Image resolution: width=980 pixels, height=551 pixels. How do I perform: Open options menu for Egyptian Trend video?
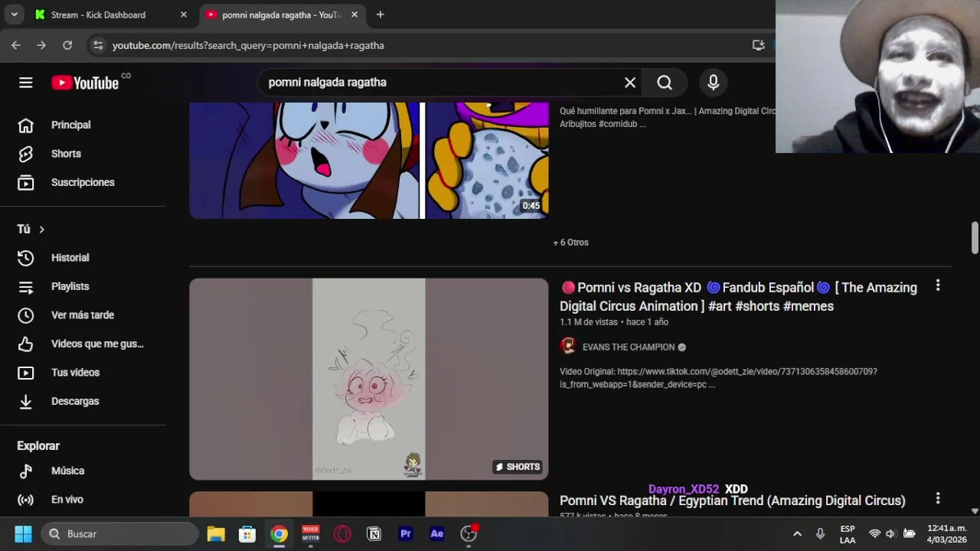click(938, 498)
